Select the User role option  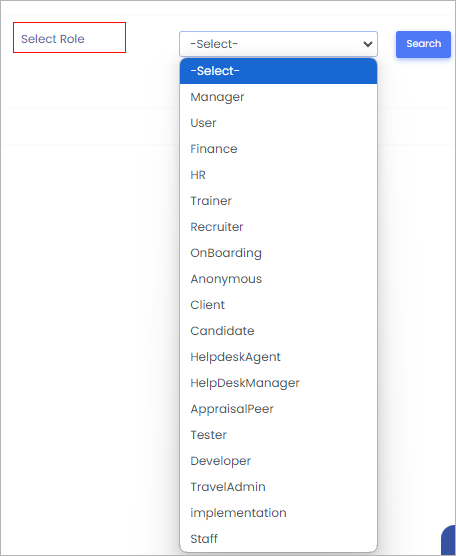coord(278,123)
